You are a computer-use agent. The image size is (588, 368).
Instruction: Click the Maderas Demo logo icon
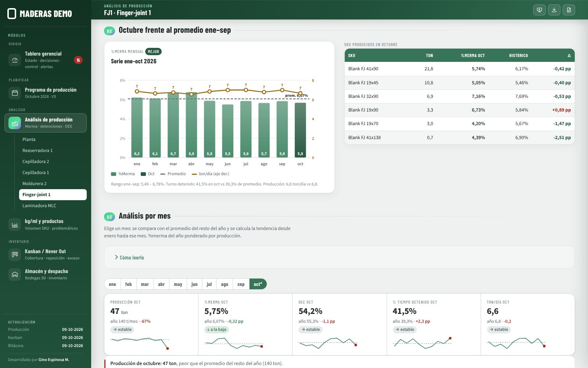click(12, 14)
